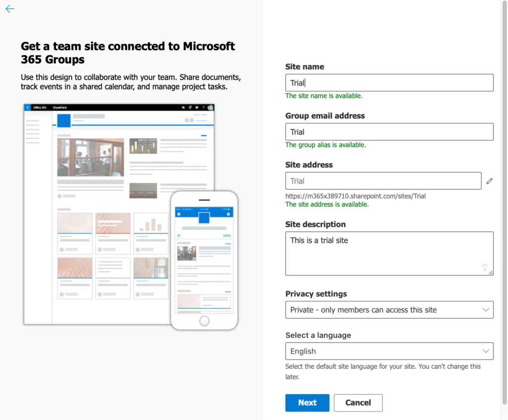
Task: Focus the Group email address field
Action: click(x=389, y=132)
